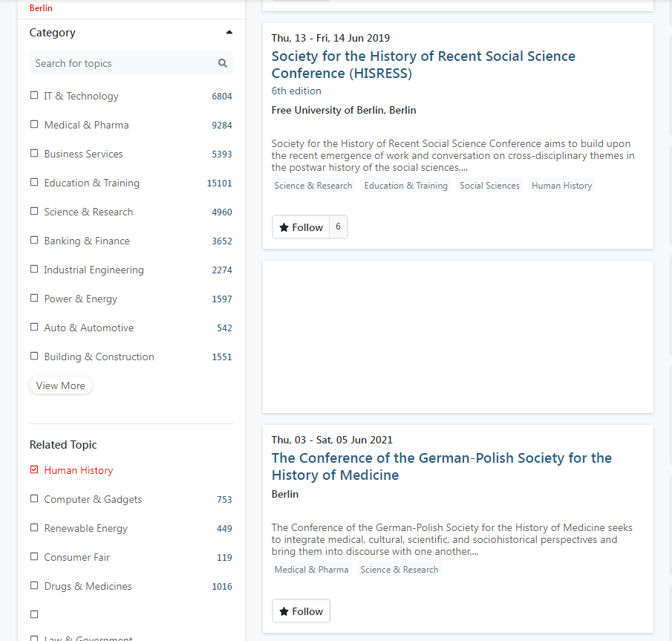This screenshot has height=641, width=672.
Task: Collapse the Category section arrow
Action: tap(229, 32)
